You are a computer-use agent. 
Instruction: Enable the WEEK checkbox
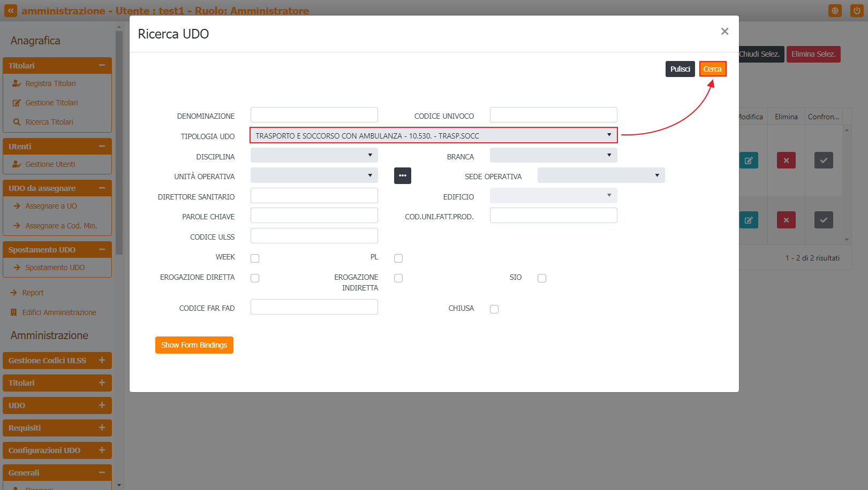(x=255, y=258)
